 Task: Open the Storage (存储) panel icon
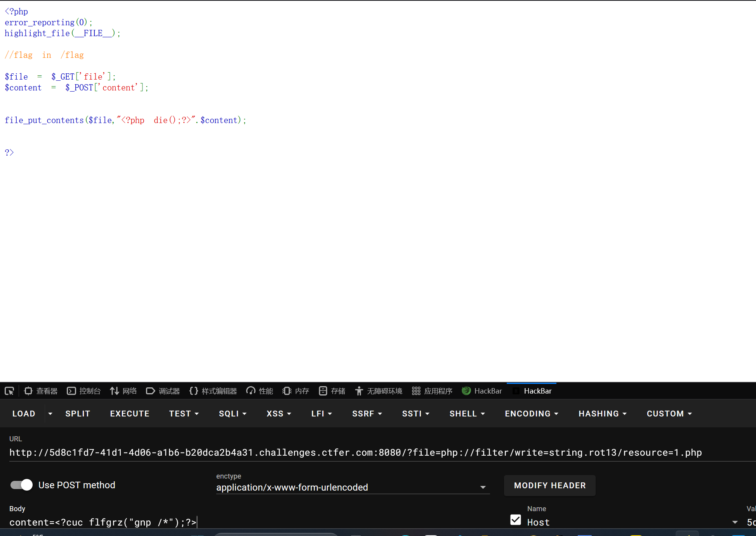(323, 391)
